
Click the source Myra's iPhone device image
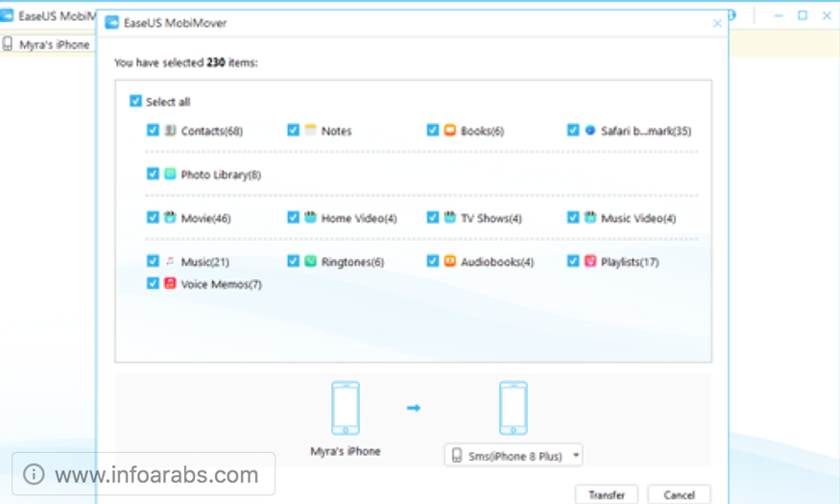(346, 408)
